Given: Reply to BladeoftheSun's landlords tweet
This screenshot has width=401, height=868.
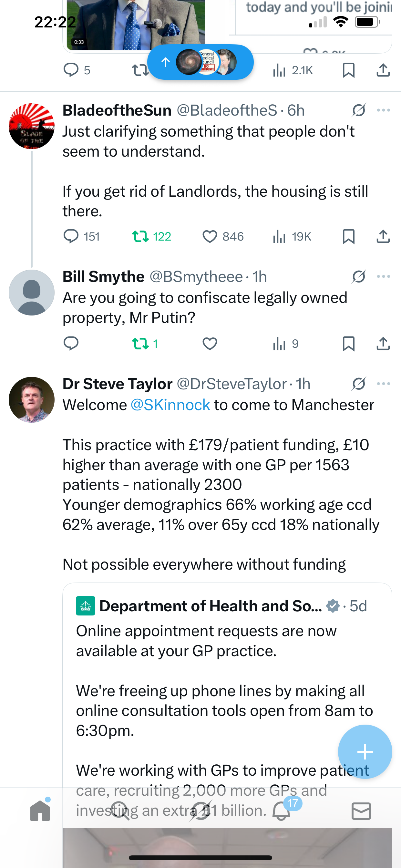Looking at the screenshot, I should click(71, 236).
